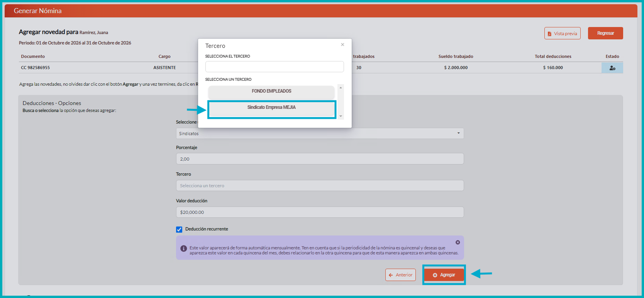Click the tercero list scrollbar down arrow
This screenshot has height=298, width=644.
coord(341,116)
